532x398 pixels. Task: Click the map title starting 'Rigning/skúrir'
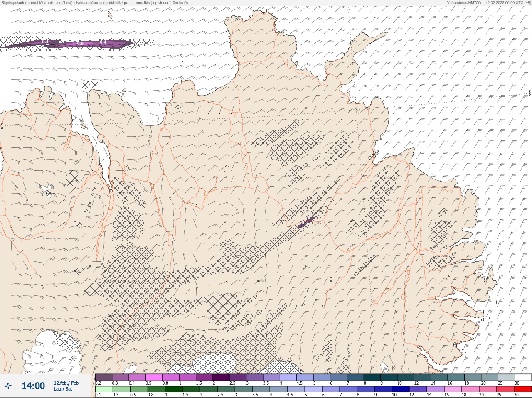point(95,3)
